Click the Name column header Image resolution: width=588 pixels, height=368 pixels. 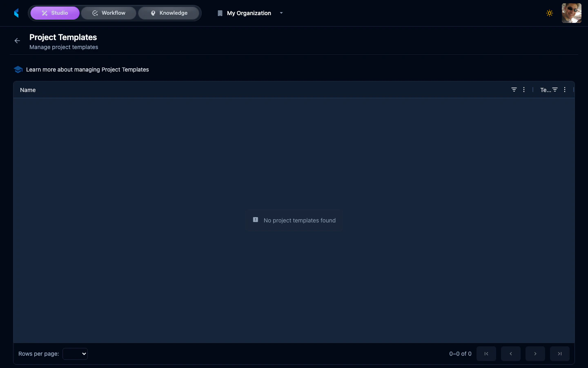click(x=27, y=90)
